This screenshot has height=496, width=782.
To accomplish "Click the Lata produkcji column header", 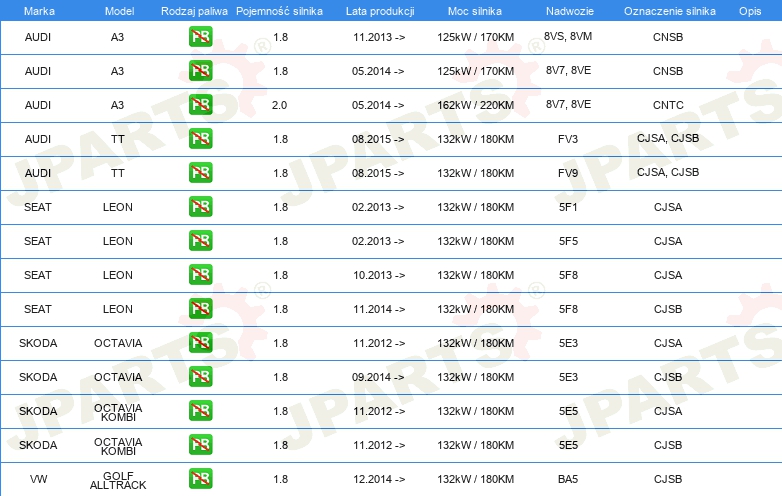I will pyautogui.click(x=380, y=11).
